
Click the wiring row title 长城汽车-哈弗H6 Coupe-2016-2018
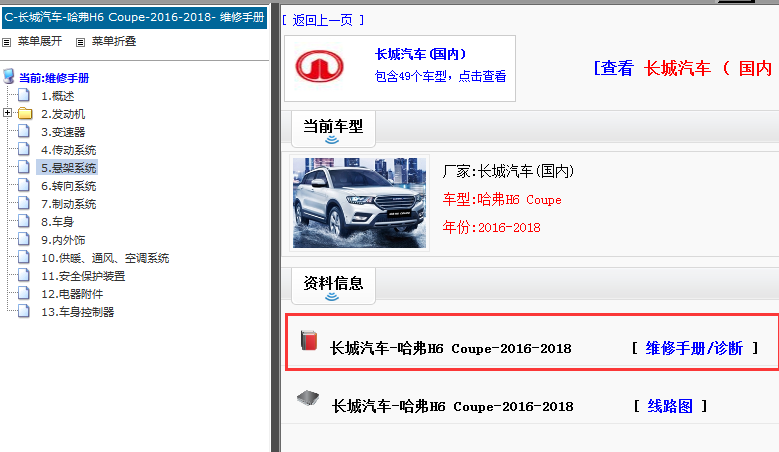pos(453,406)
